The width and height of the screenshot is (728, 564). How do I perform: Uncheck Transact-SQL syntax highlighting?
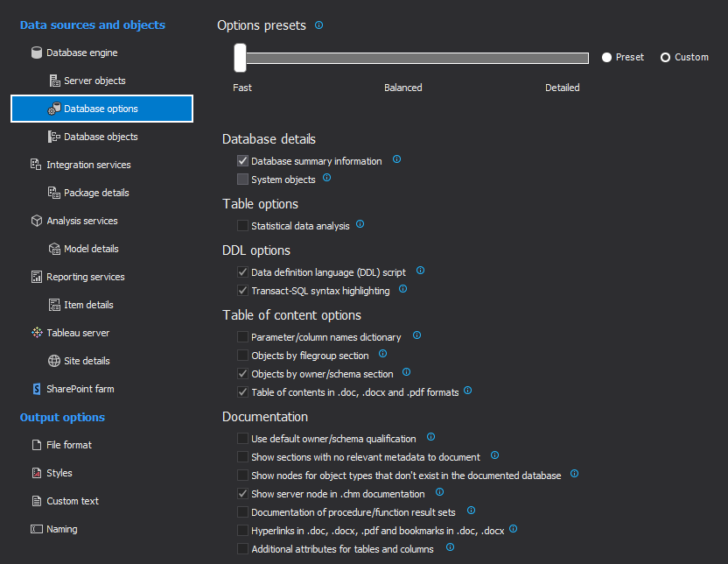pos(242,290)
